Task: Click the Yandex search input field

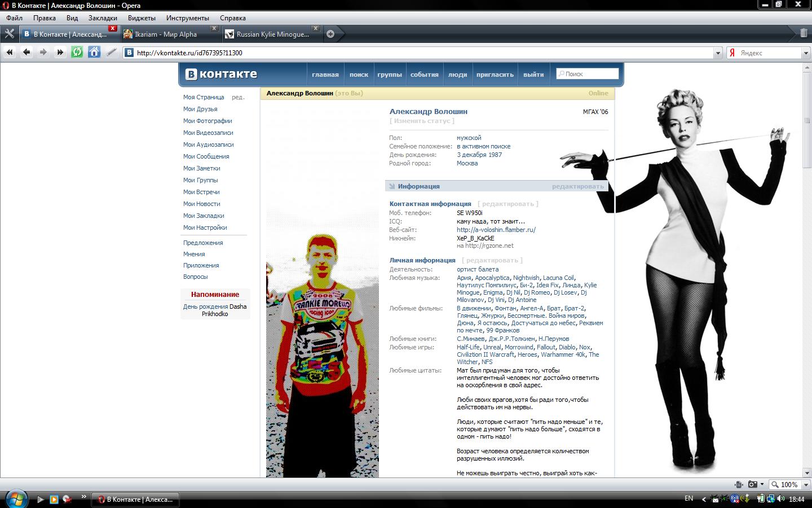Action: [770, 53]
